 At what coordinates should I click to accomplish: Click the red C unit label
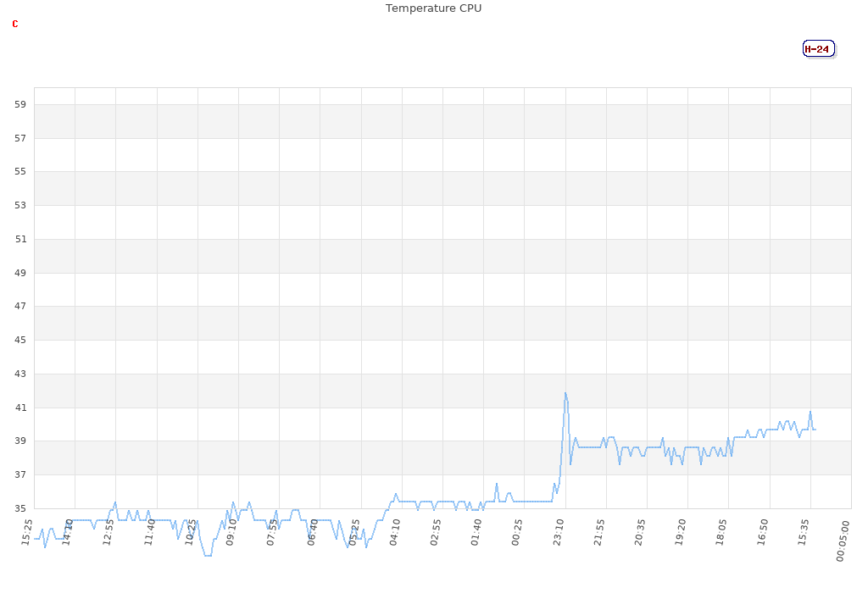coord(15,24)
